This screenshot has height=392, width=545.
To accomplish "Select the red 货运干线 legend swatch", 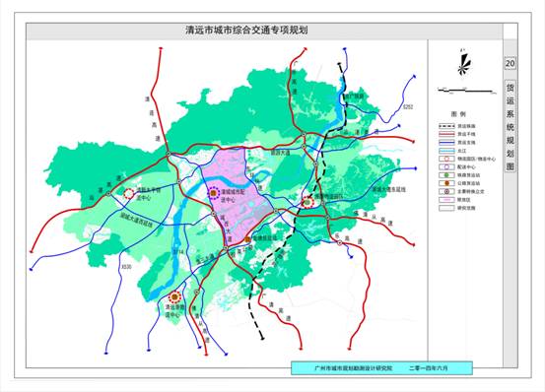I will tap(446, 134).
